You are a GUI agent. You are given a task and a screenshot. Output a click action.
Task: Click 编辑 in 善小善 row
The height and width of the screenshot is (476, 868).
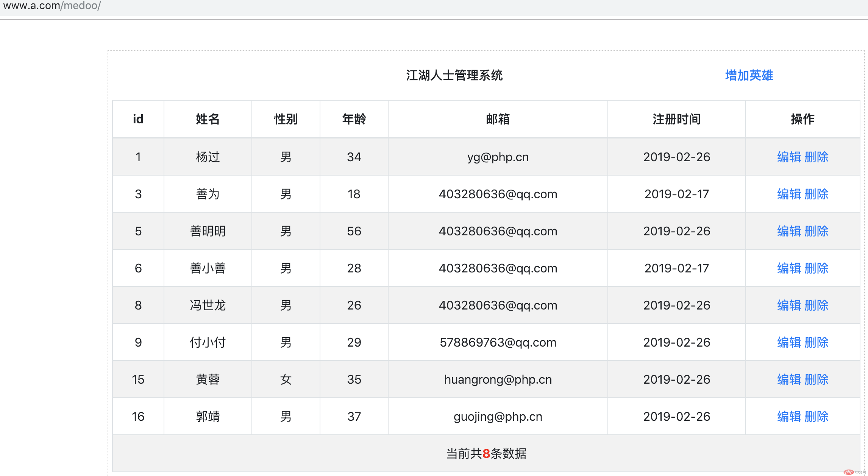(x=789, y=268)
